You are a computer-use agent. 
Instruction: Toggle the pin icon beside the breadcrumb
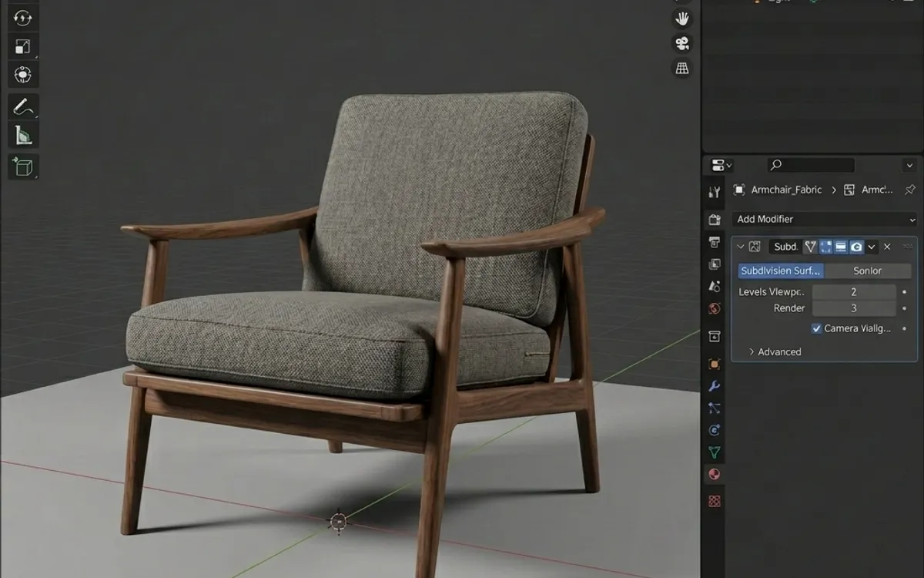click(x=909, y=190)
